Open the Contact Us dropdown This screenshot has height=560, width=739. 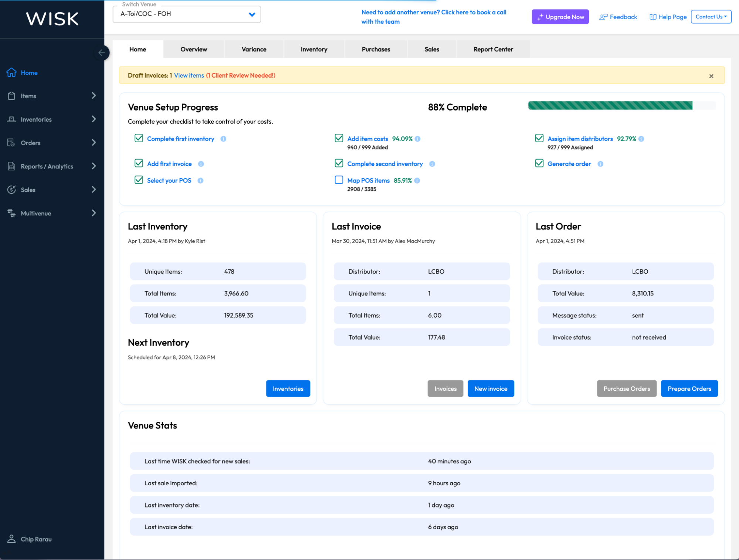pyautogui.click(x=711, y=16)
